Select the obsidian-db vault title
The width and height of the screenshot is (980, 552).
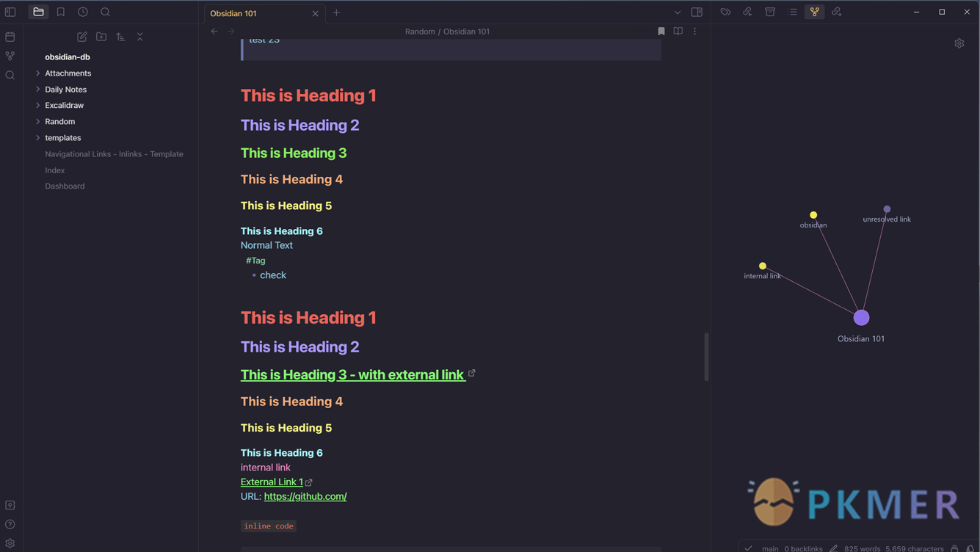tap(67, 57)
